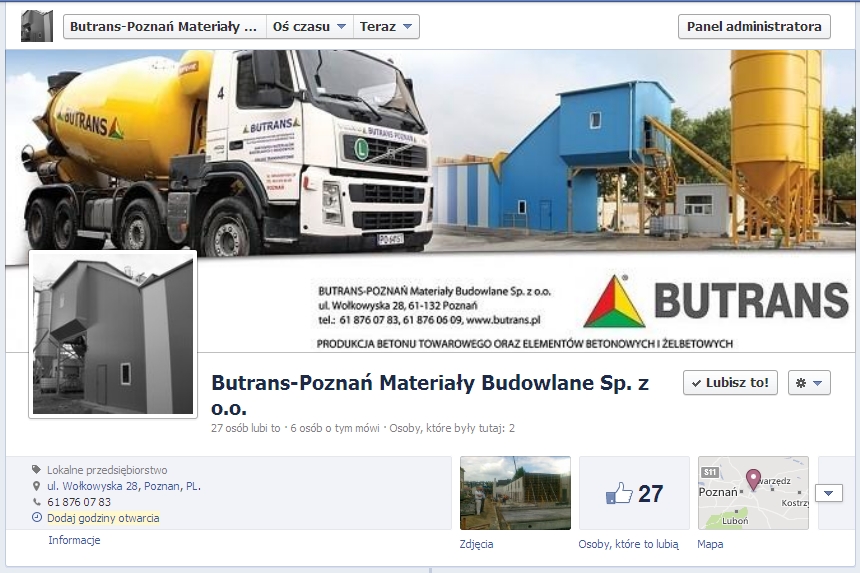Click the thumbs-up 27 likes tile
The image size is (860, 573).
pos(635,493)
